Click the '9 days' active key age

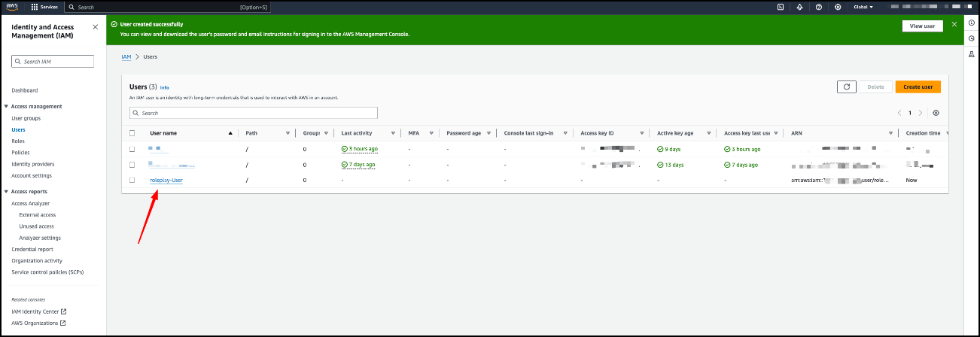(x=671, y=149)
